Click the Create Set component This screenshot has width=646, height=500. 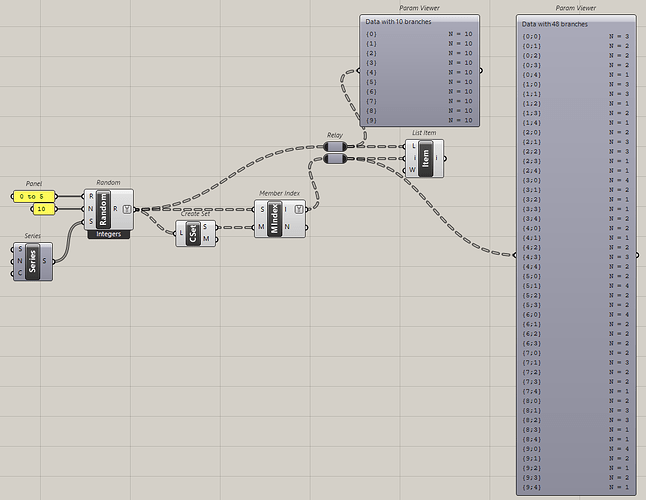(x=193, y=234)
